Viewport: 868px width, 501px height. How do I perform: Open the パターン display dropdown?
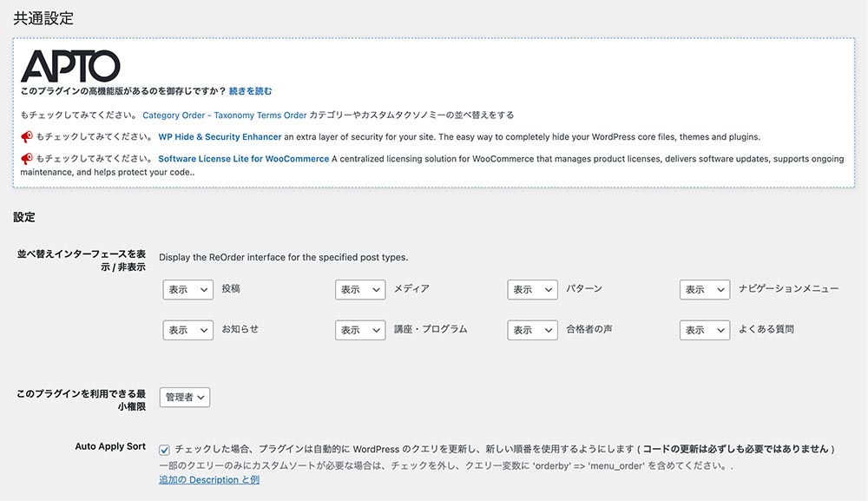click(533, 289)
